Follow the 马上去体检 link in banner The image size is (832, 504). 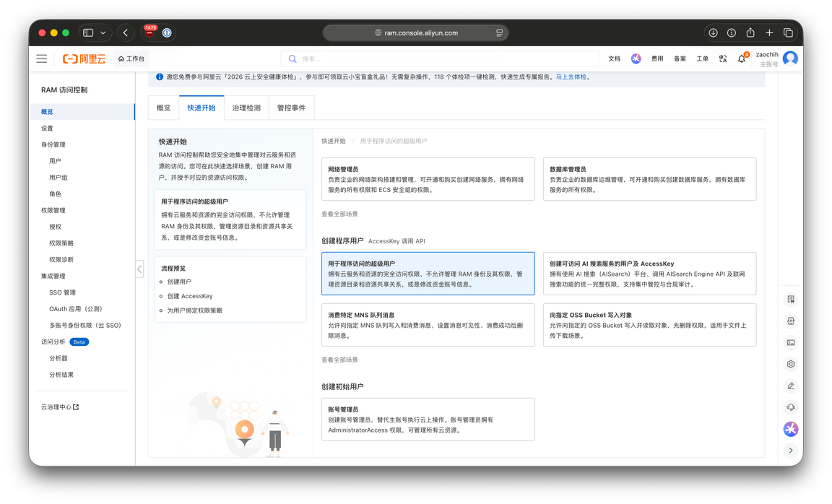571,77
